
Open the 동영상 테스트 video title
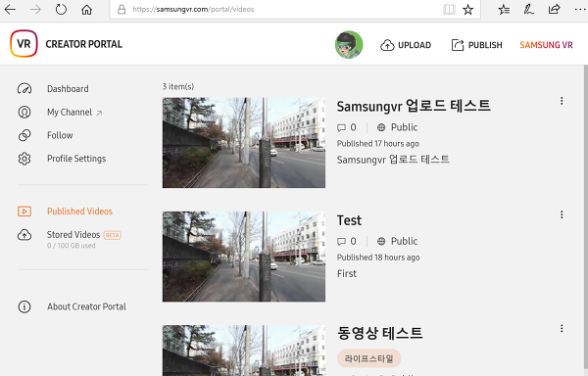379,333
